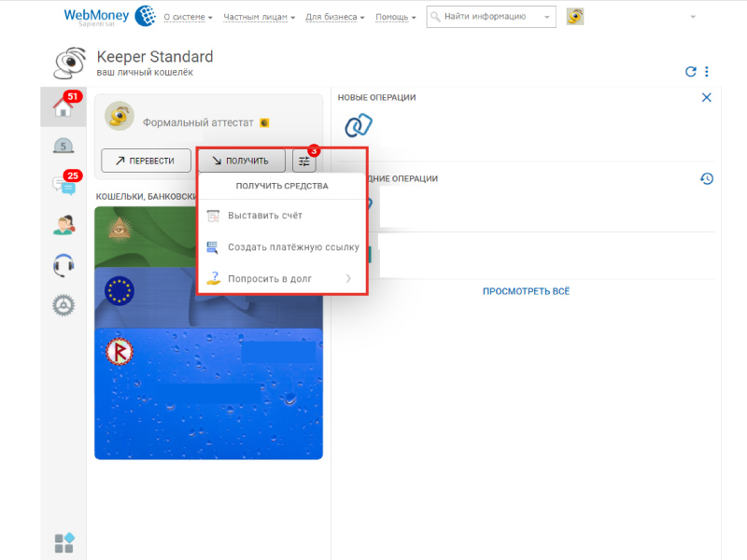Expand the 'Попросить в долг' submenu
Image resolution: width=747 pixels, height=560 pixels.
tap(280, 278)
